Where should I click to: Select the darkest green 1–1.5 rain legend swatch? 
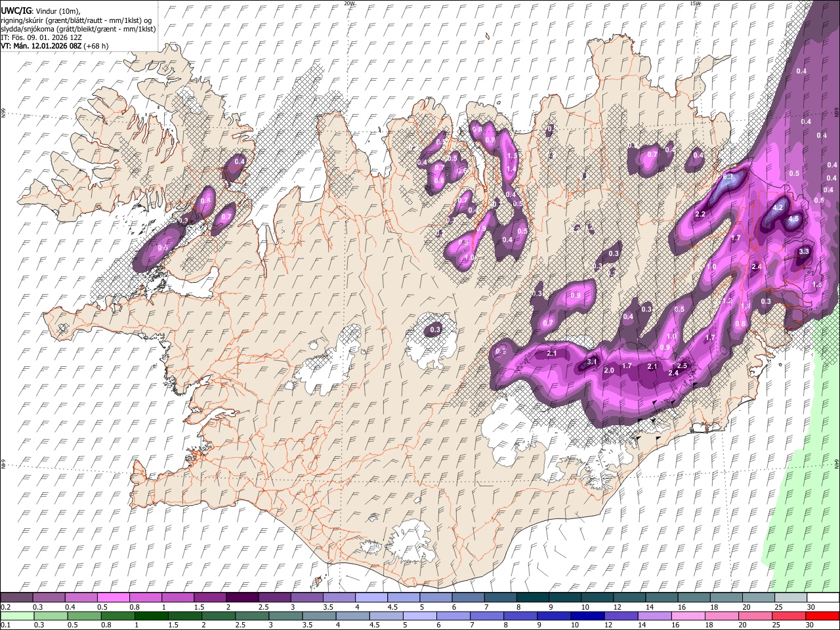[x=151, y=616]
